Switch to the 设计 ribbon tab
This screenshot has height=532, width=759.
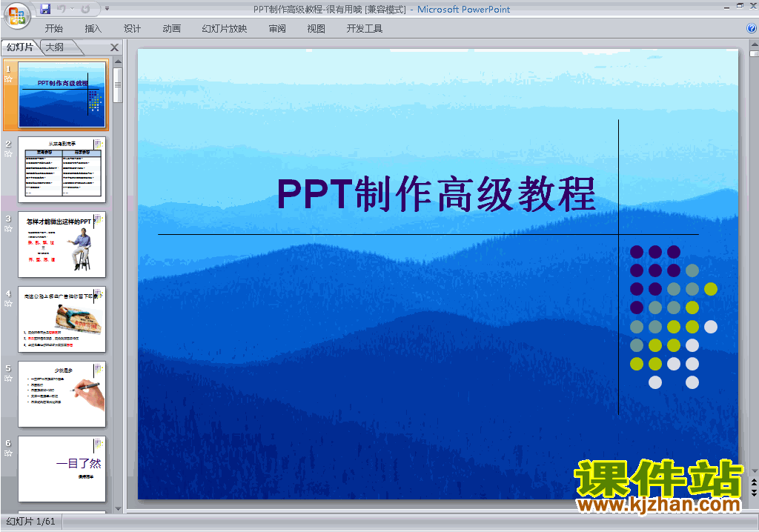132,29
